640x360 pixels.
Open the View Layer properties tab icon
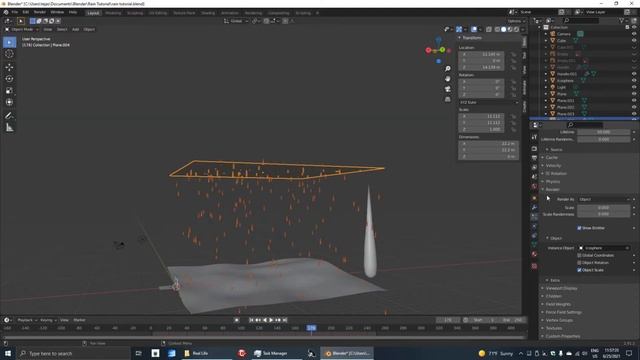coord(534,167)
